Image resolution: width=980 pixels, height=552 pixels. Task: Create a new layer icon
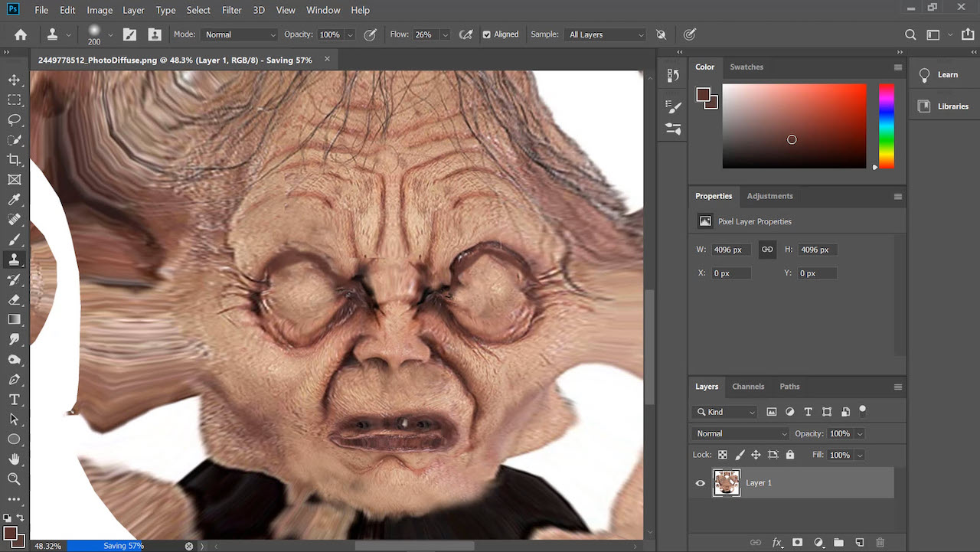(859, 542)
